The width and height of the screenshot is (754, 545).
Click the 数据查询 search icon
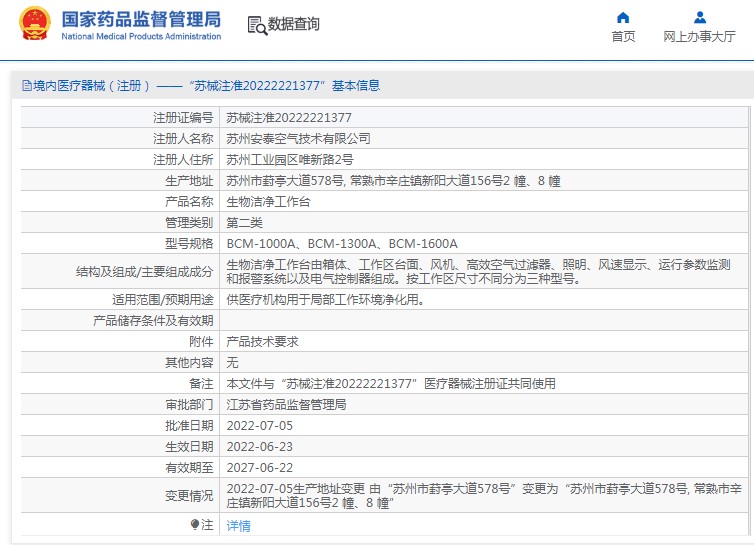click(x=257, y=25)
